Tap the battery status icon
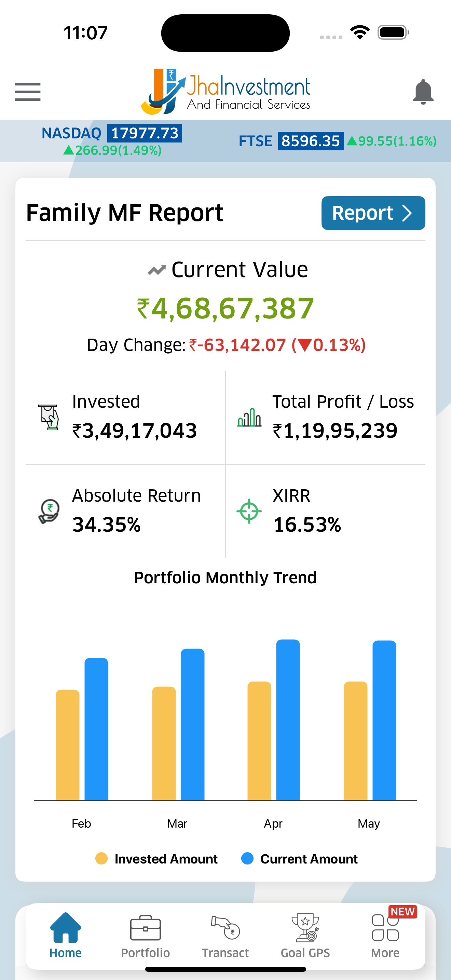 393,32
